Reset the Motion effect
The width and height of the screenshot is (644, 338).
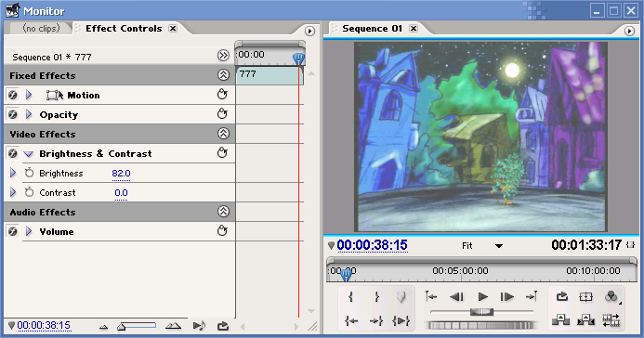222,95
